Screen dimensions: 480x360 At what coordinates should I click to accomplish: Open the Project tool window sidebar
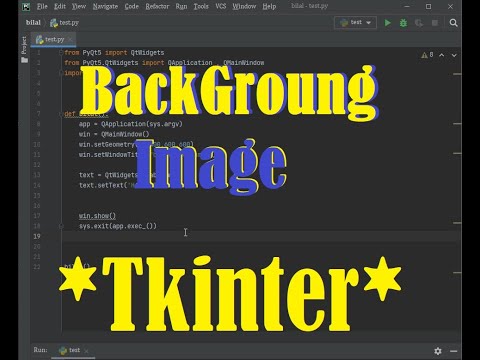pos(24,49)
